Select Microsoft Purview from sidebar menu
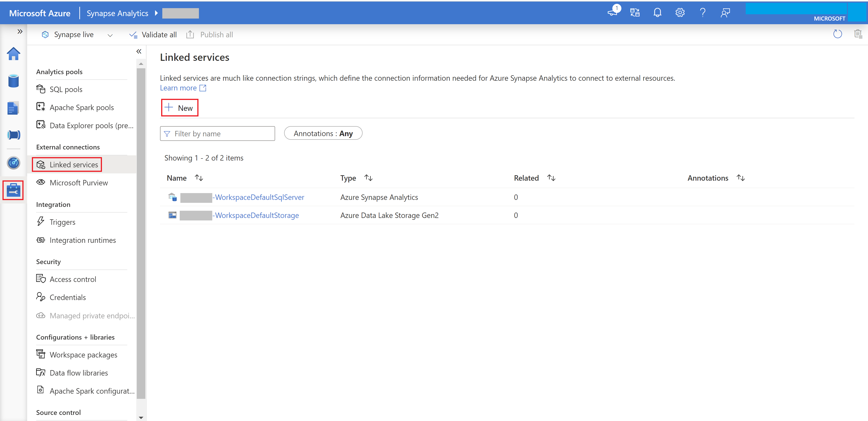 pyautogui.click(x=78, y=183)
